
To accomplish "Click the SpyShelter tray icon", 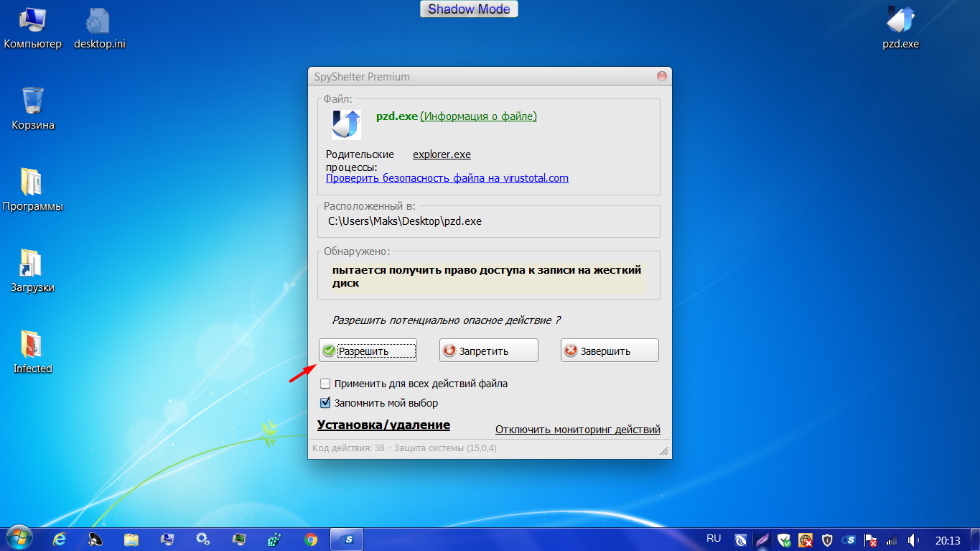I will coord(849,540).
